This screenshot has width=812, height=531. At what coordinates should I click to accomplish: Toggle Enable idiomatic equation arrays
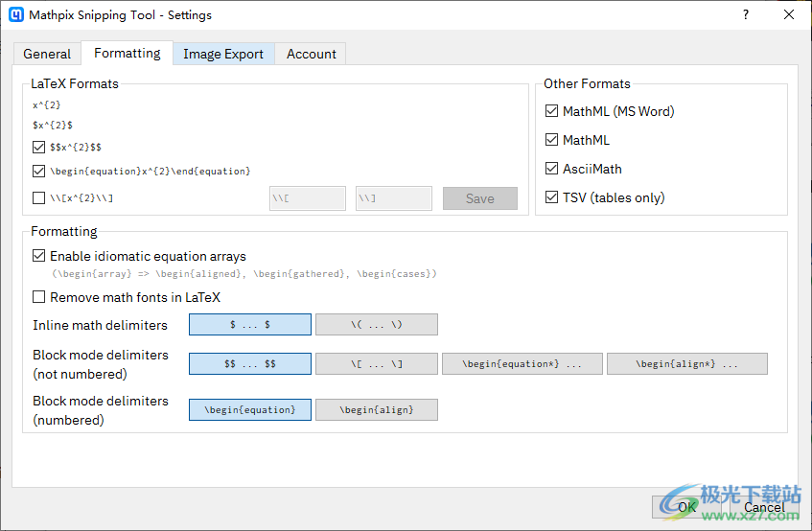39,256
